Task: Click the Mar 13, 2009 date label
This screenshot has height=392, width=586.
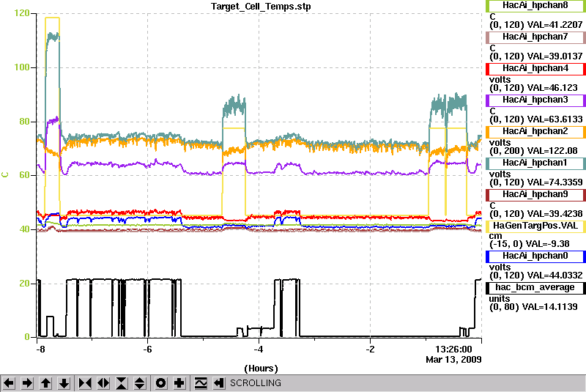Action: click(453, 360)
